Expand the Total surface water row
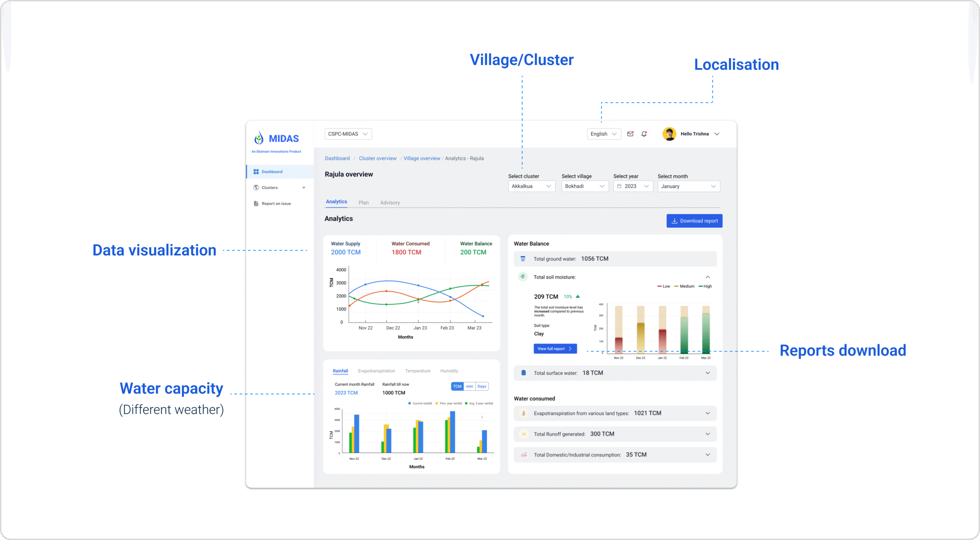The image size is (980, 540). click(x=707, y=373)
